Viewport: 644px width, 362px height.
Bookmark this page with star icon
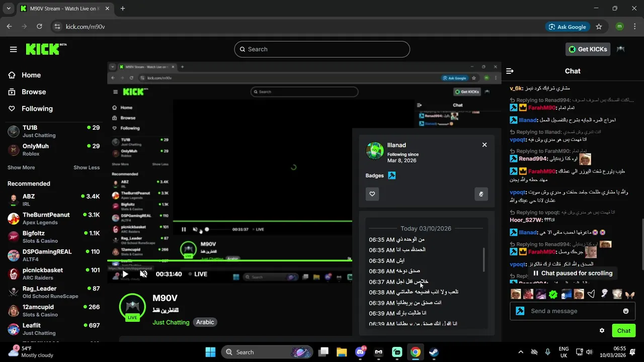(x=599, y=27)
